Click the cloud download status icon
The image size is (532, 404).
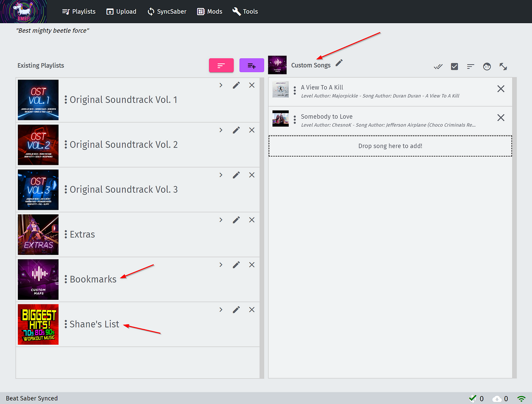[497, 399]
